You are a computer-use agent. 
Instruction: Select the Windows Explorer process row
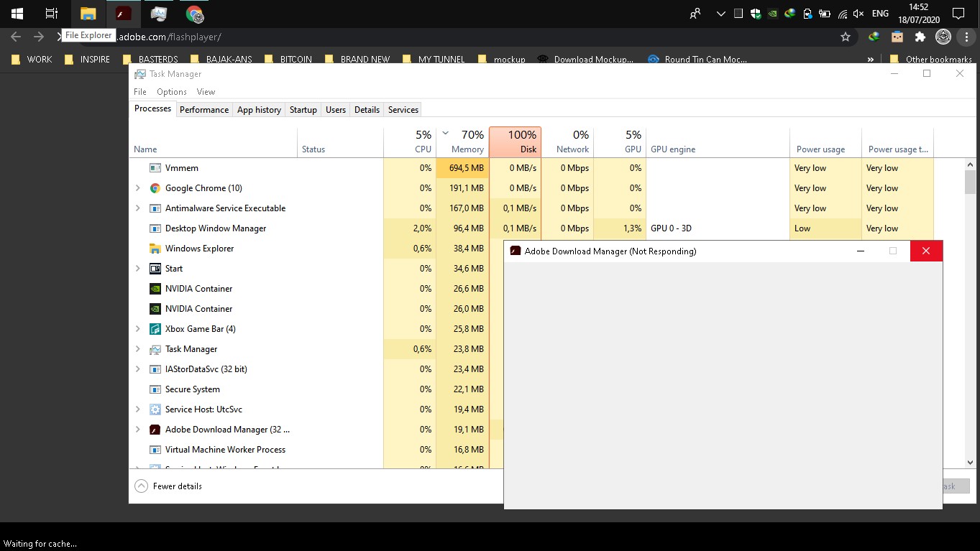(x=316, y=249)
